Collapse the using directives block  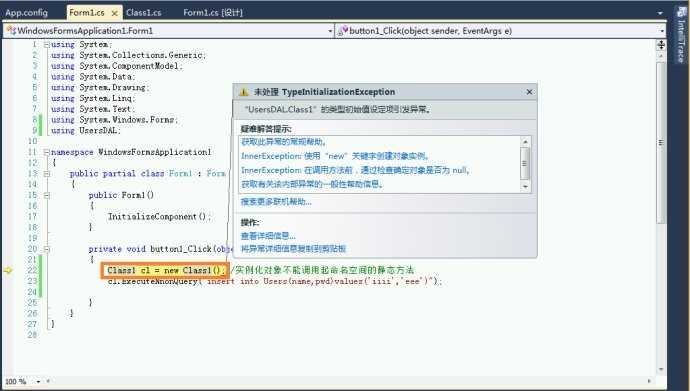tap(46, 44)
